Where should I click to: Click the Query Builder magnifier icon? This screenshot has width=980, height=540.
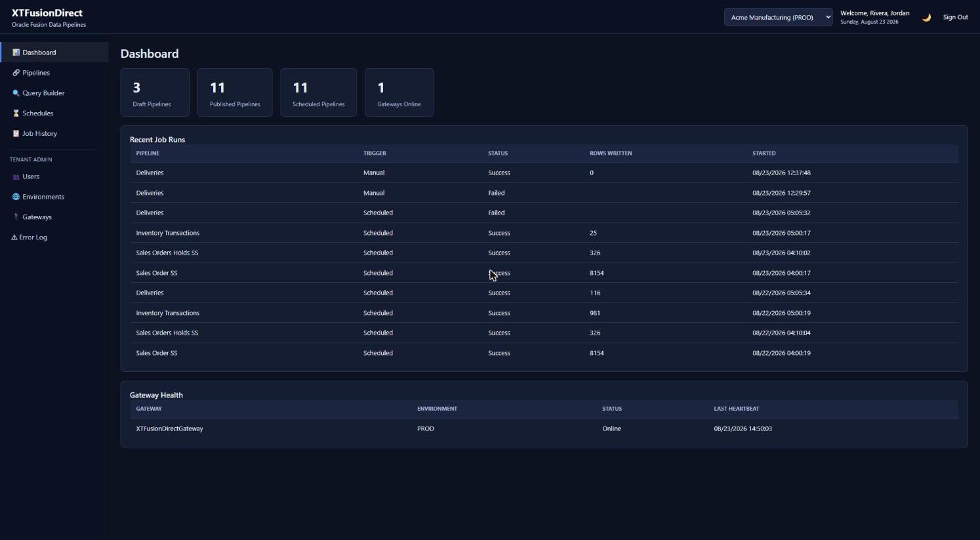click(x=16, y=93)
